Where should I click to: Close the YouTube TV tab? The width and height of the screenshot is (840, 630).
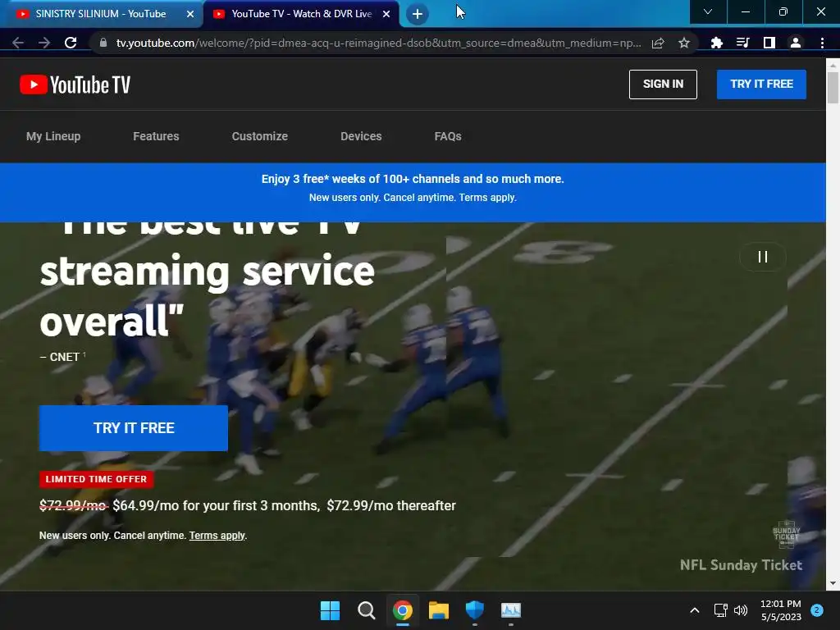(x=386, y=14)
